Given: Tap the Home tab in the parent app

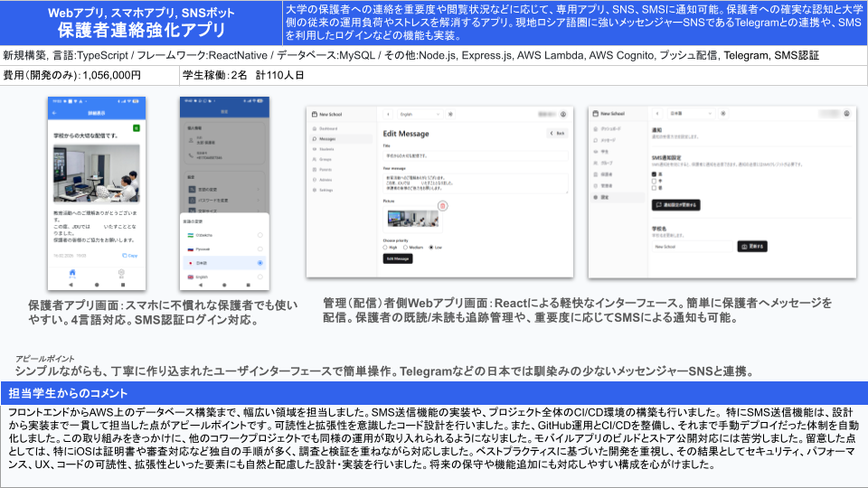Looking at the screenshot, I should 72,273.
